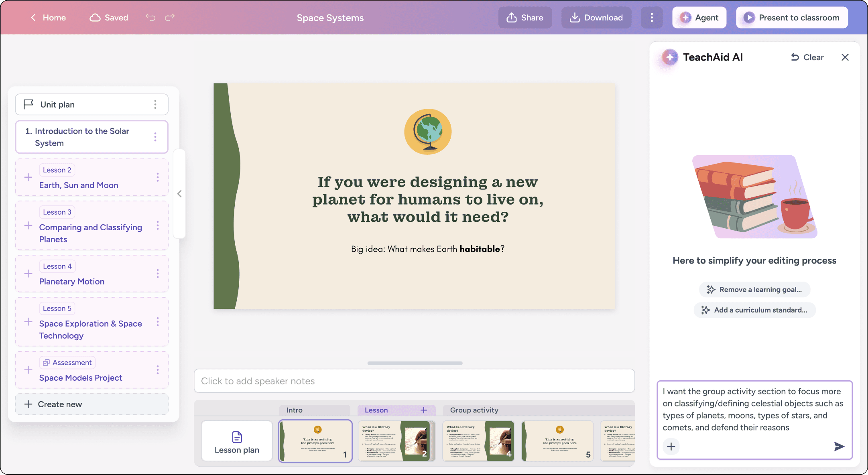Switch to the Group activity tab
Screen dimensions: 868x475
click(x=474, y=410)
